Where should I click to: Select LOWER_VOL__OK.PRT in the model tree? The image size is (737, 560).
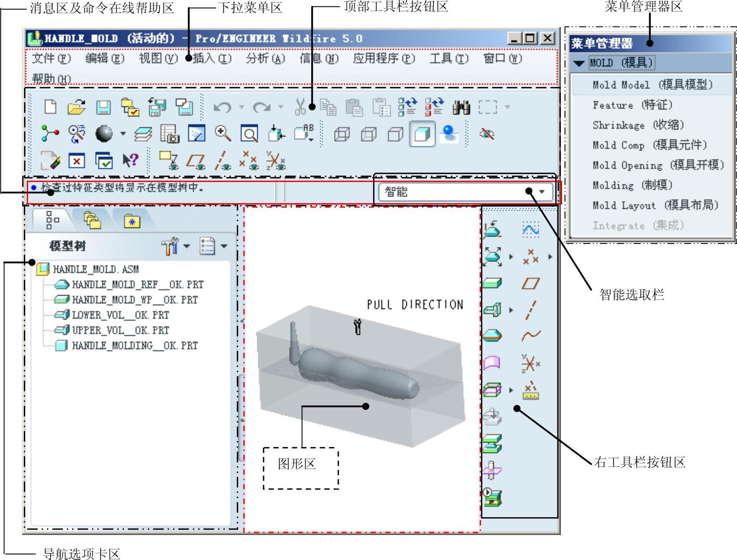[x=121, y=315]
